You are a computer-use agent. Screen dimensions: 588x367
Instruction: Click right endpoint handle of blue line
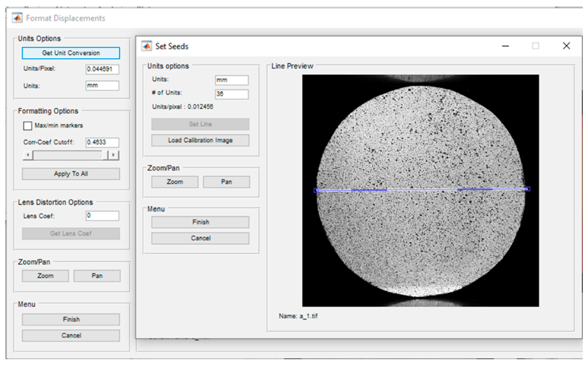pos(528,189)
